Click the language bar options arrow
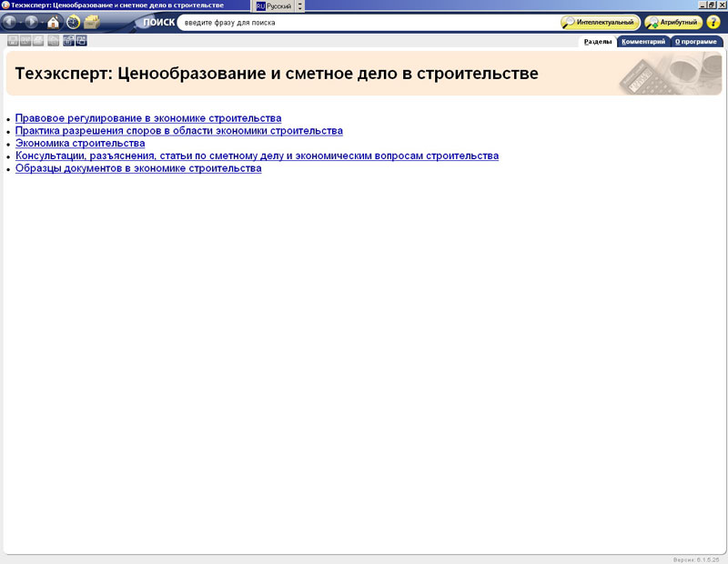Screen dimensions: 728x564 301,5
